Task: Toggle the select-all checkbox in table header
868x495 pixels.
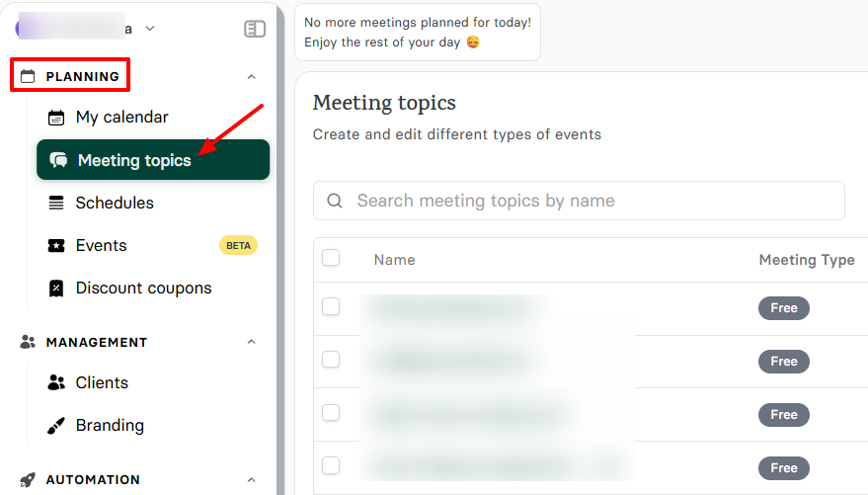Action: coord(331,258)
